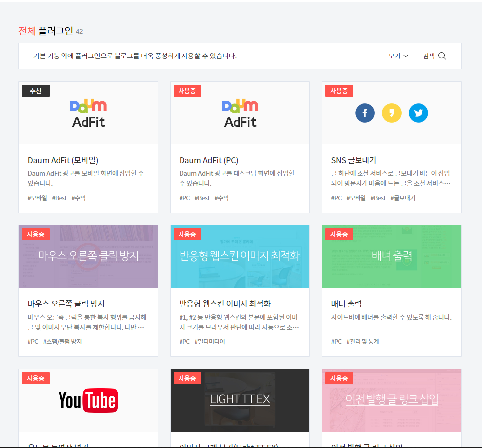
Task: Open the LIGHT TT EX dark banner
Action: pyautogui.click(x=240, y=399)
